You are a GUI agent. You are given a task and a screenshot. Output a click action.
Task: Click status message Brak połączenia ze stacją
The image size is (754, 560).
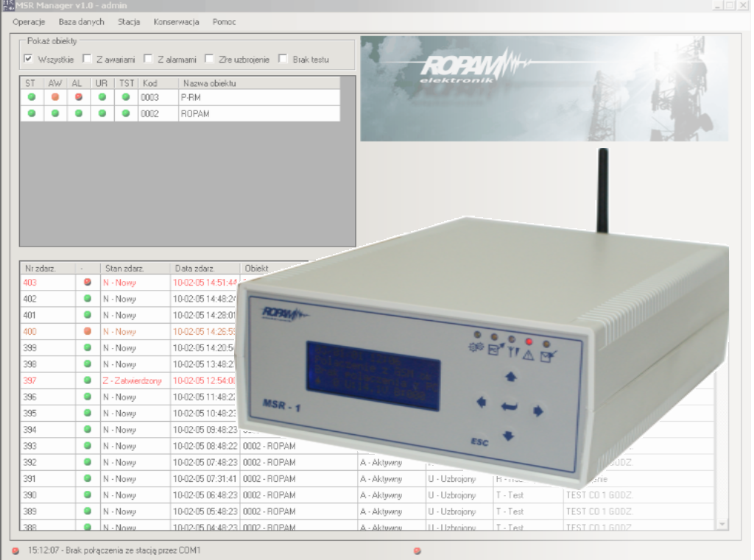point(114,550)
